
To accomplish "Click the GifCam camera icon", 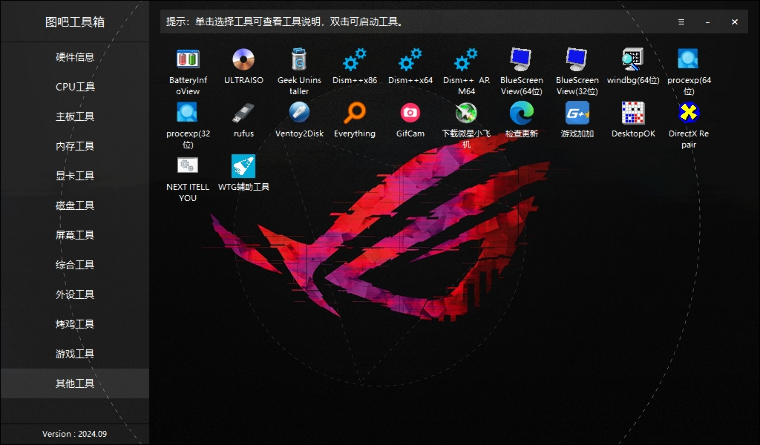I will (x=410, y=112).
